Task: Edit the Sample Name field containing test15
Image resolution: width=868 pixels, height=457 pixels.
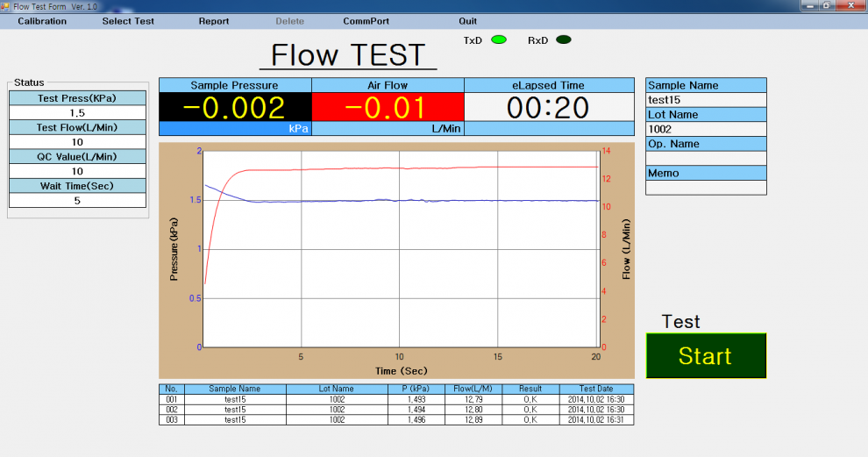Action: click(706, 100)
